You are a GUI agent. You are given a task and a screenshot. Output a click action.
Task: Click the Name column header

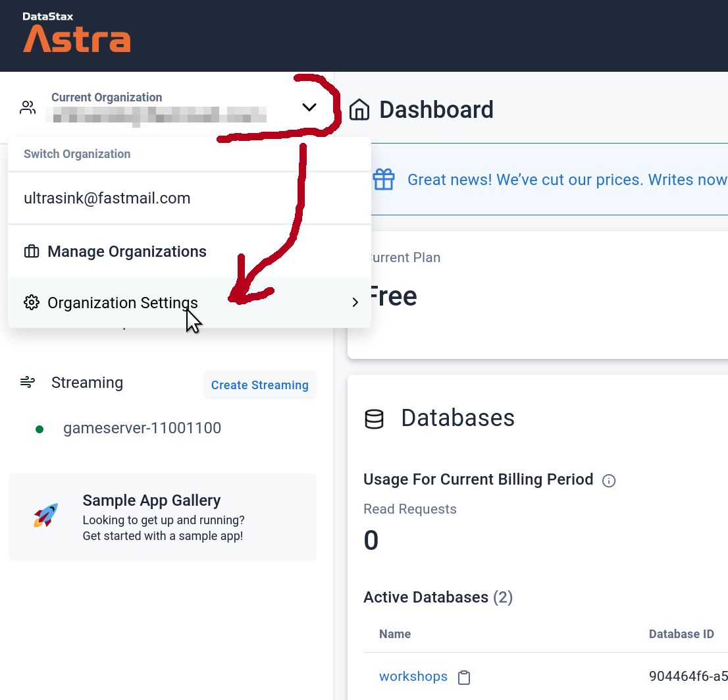pyautogui.click(x=395, y=634)
